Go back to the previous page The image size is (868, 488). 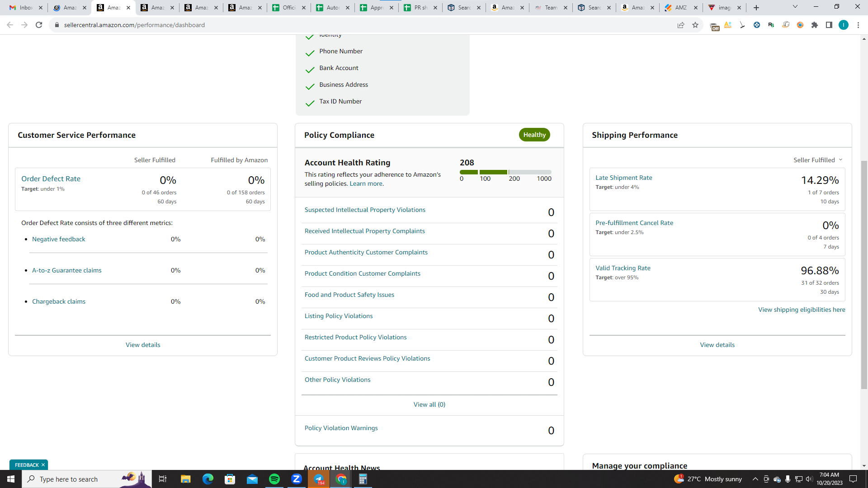[x=10, y=25]
